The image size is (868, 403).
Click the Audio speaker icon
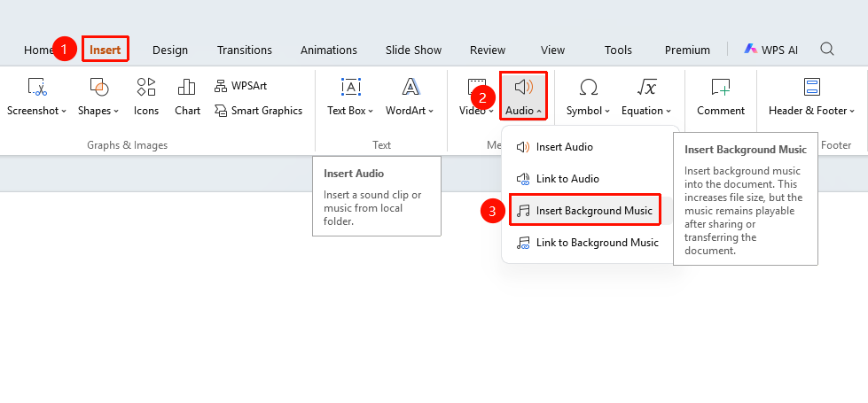pyautogui.click(x=524, y=87)
